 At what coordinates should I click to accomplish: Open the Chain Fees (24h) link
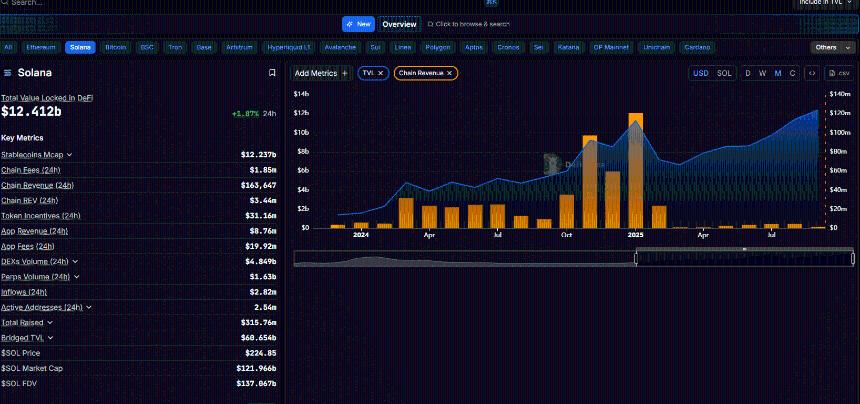[30, 170]
